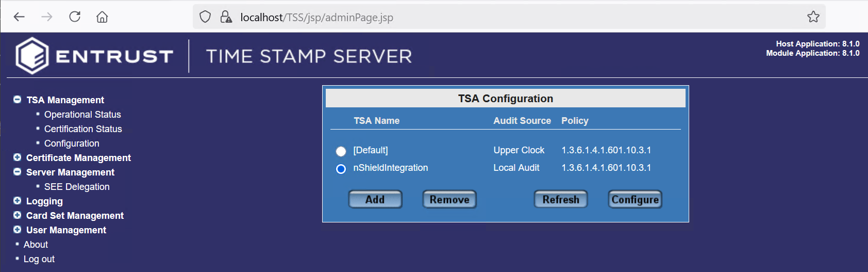The image size is (868, 272).
Task: Open the browser home page icon
Action: coord(102,17)
